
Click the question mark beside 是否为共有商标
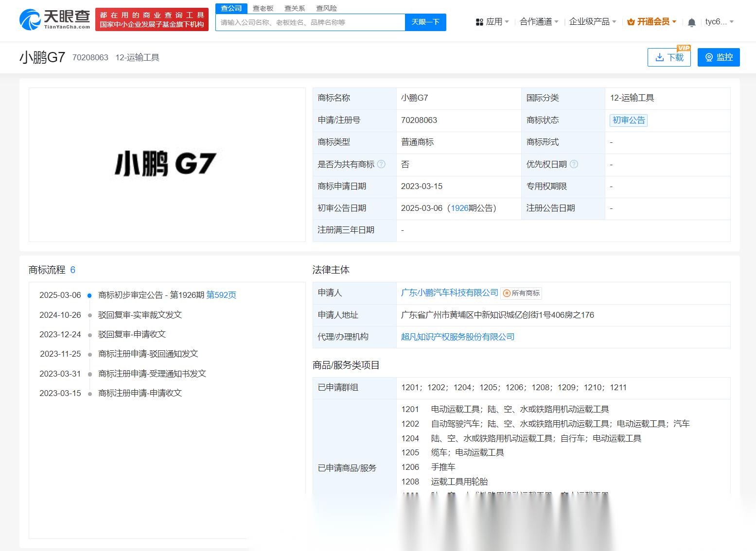(x=382, y=164)
